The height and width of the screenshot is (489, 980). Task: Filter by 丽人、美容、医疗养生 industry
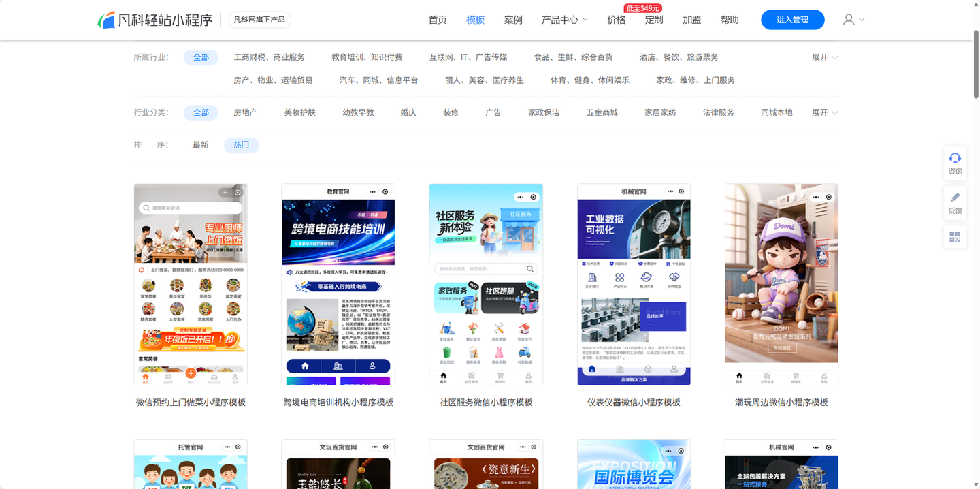485,80
